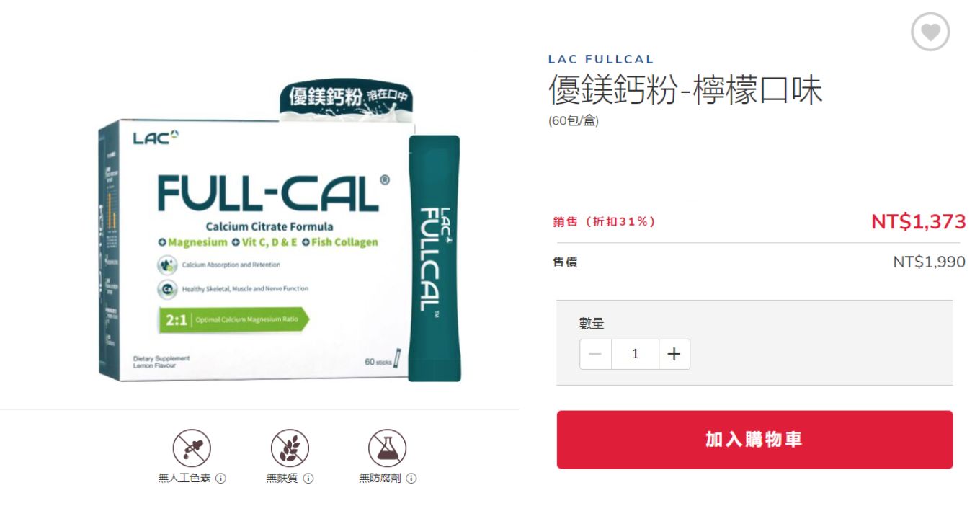
Task: Click the 無人工色素 label text
Action: [184, 478]
